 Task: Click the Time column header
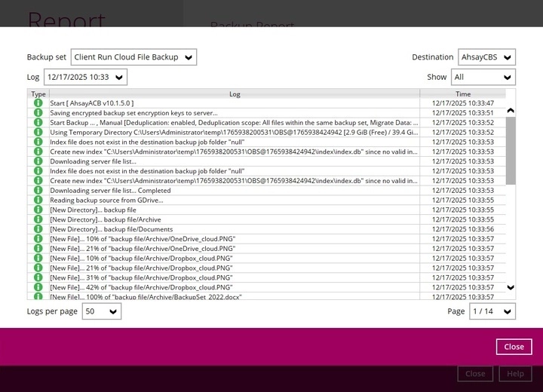(463, 93)
